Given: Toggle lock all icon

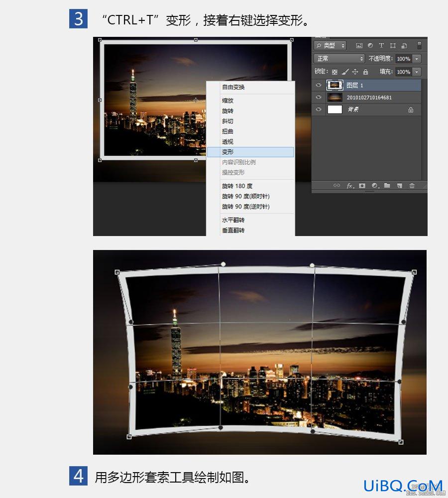Looking at the screenshot, I should point(365,72).
